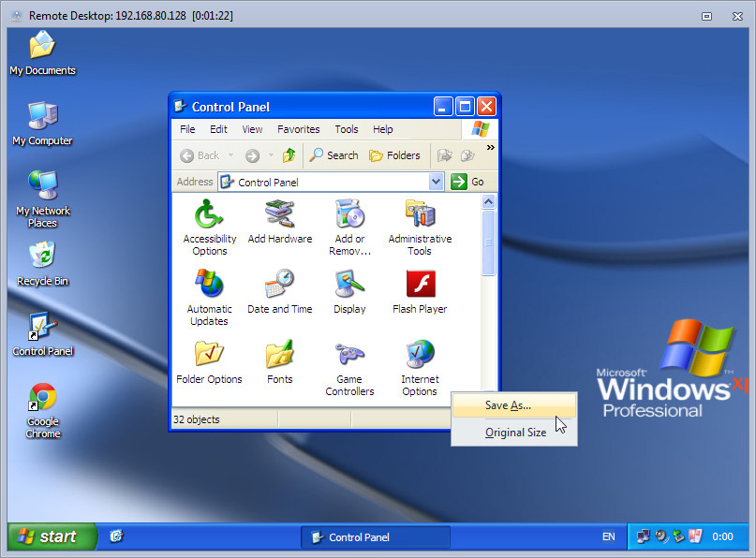The height and width of the screenshot is (558, 756).
Task: Open Add or Remove Programs icon
Action: [349, 227]
